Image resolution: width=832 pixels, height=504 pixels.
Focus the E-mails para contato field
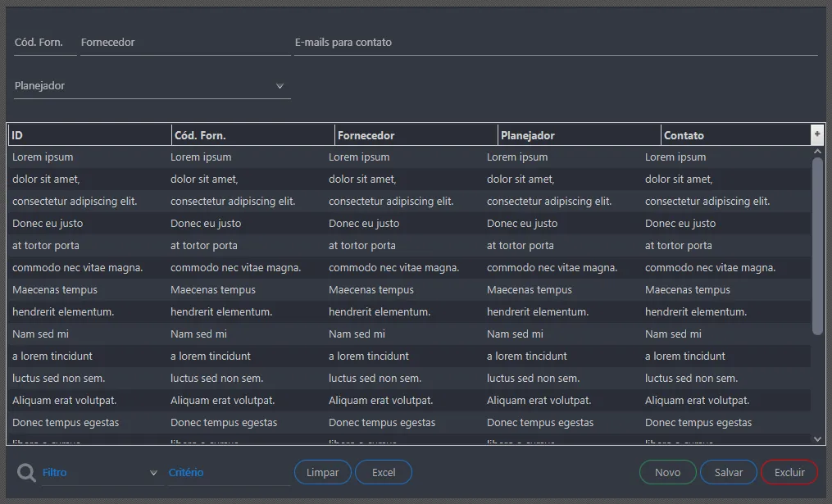(x=556, y=43)
